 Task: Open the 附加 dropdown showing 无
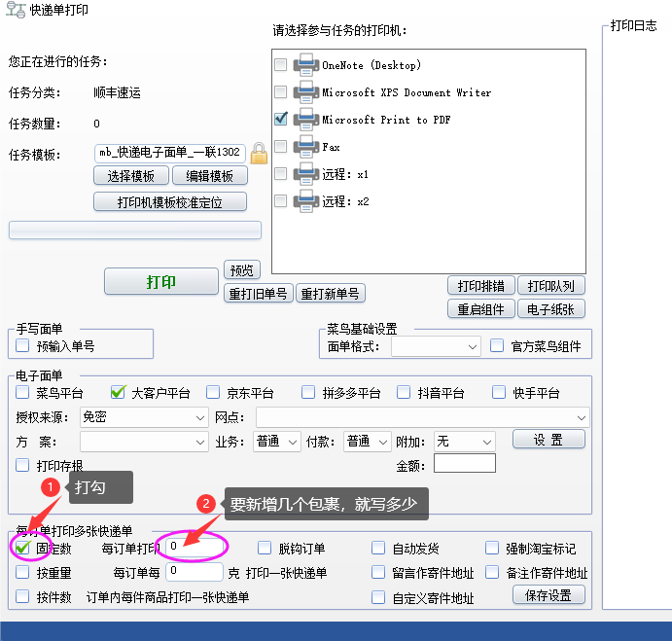(465, 442)
